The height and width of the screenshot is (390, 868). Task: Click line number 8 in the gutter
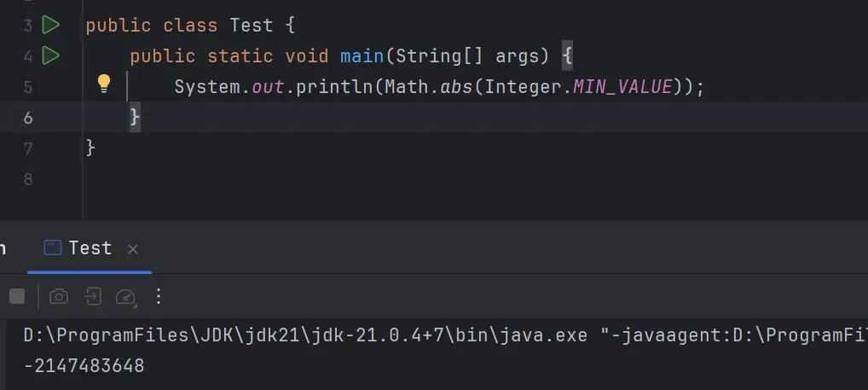coord(28,179)
